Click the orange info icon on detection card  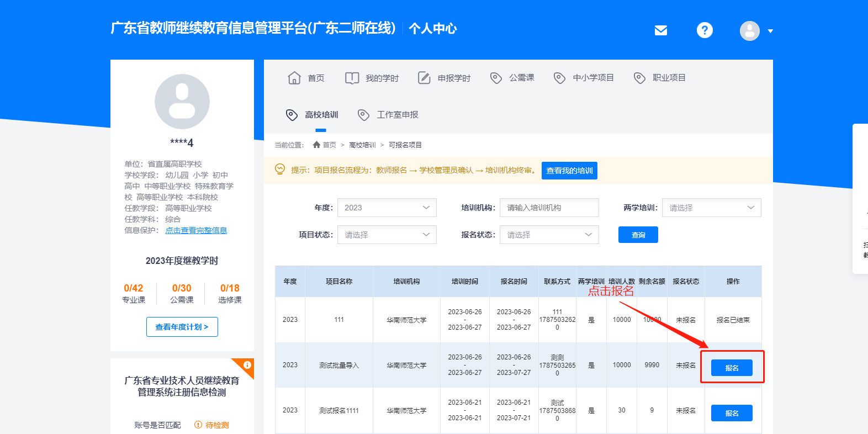247,365
